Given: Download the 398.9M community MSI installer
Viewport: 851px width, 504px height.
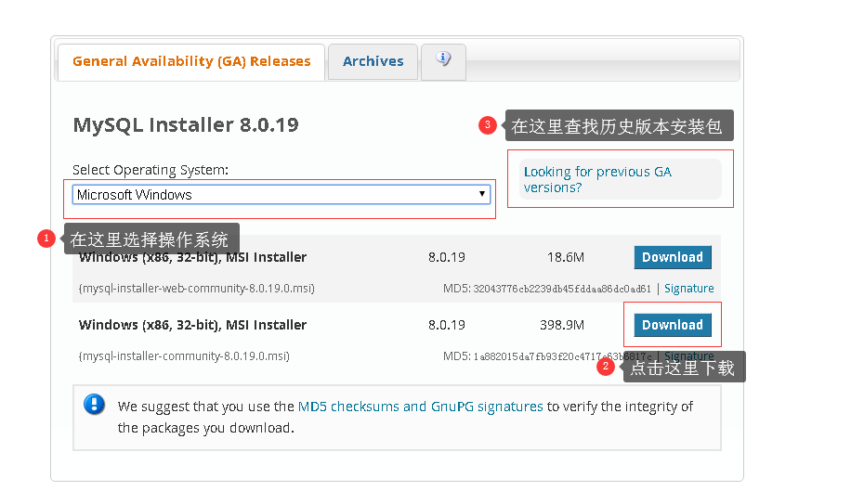Looking at the screenshot, I should pos(673,325).
